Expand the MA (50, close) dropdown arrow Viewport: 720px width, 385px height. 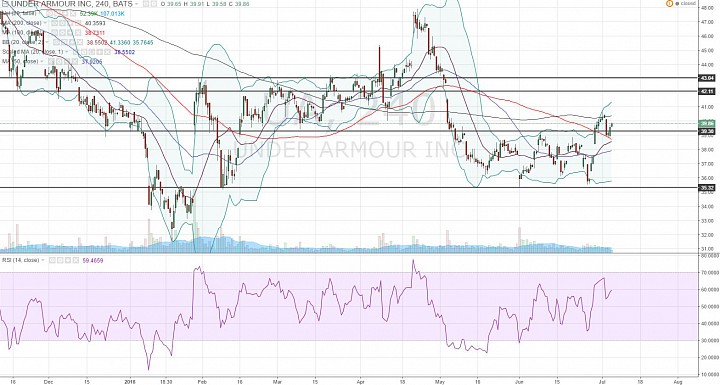click(x=42, y=61)
